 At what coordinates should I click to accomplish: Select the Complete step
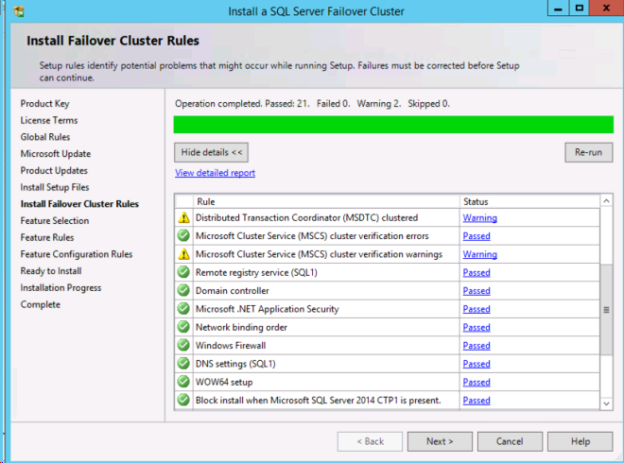pos(41,305)
